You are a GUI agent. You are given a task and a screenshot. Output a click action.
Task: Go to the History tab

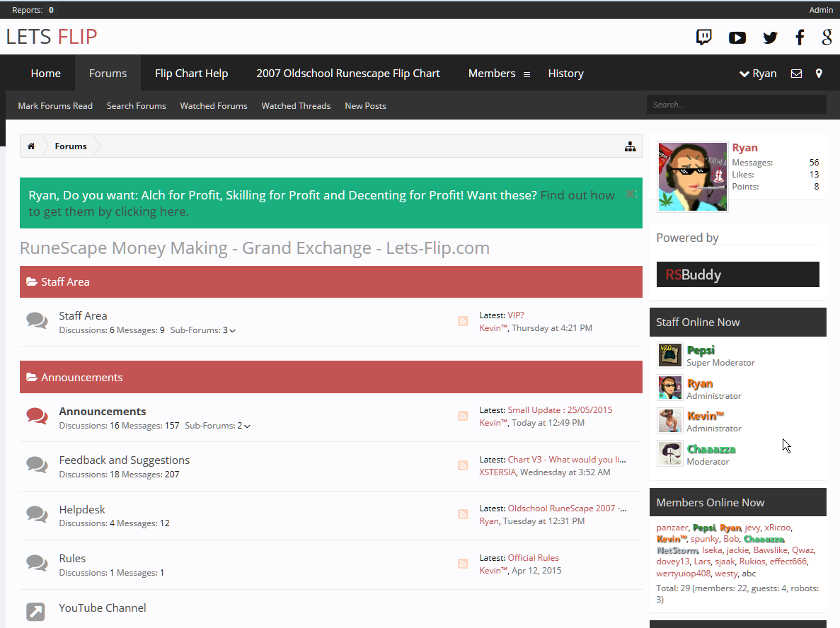tap(565, 74)
